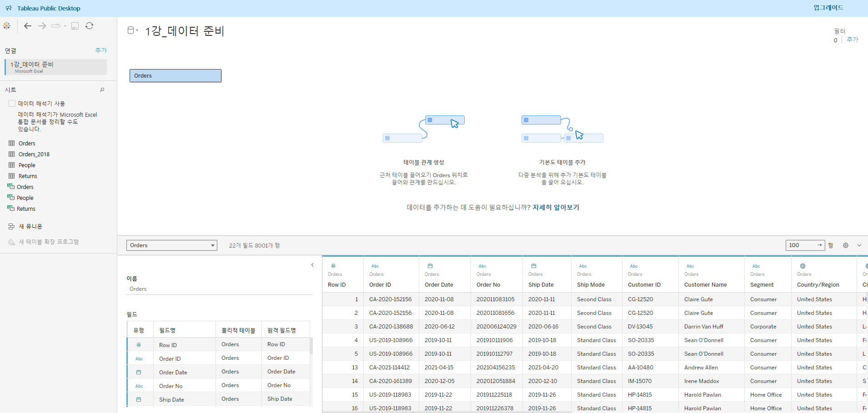Click the Abc type icon above Ship Mode column
Screen dimensions: 868x413
(x=583, y=266)
